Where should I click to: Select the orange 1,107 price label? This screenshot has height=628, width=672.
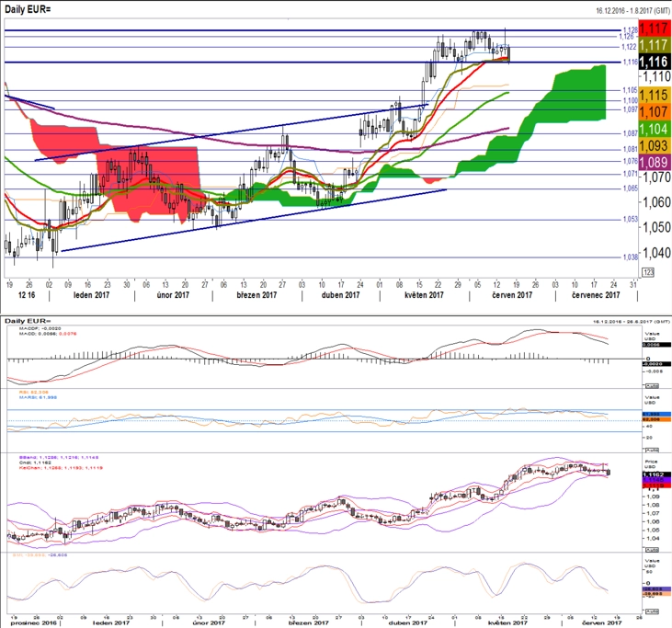[654, 112]
